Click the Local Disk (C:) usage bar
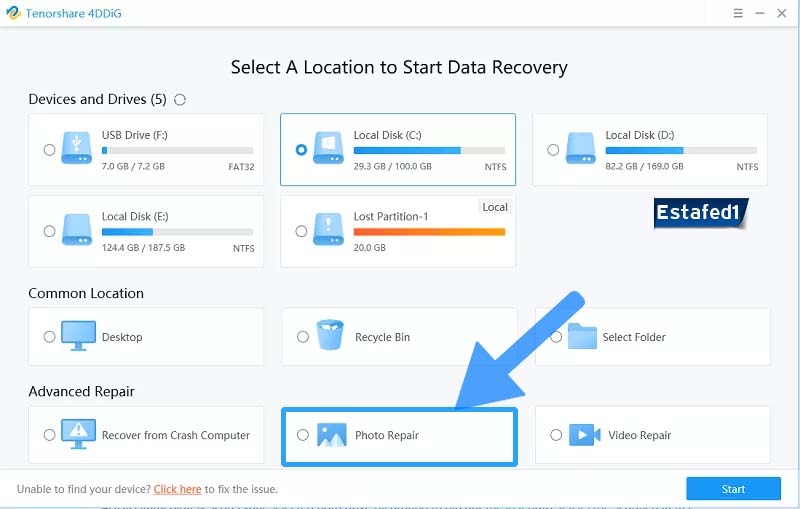The width and height of the screenshot is (800, 509). [429, 151]
